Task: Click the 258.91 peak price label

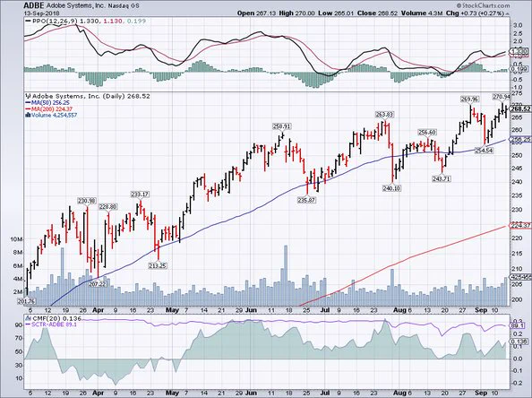Action: click(x=282, y=126)
